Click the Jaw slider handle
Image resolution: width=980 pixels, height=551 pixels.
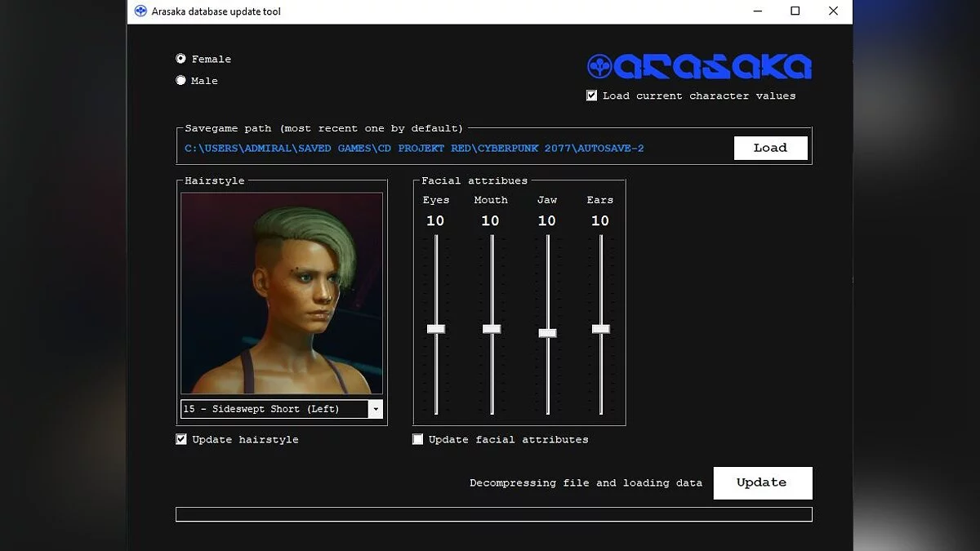(x=547, y=333)
